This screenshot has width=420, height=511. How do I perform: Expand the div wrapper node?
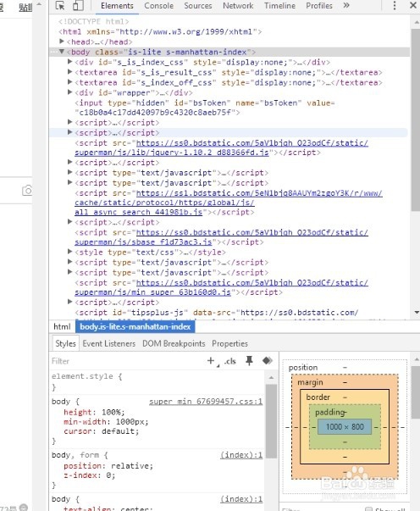(69, 92)
